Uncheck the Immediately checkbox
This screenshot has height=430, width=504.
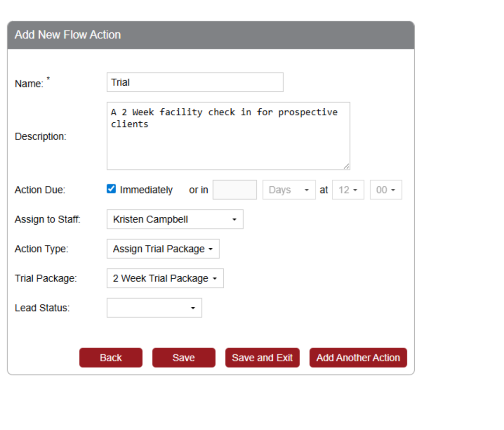click(111, 189)
